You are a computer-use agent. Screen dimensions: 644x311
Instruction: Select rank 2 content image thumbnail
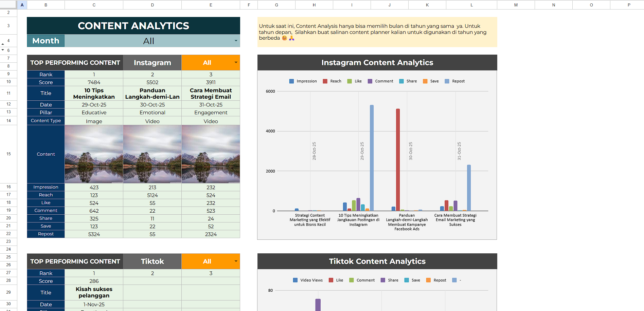tap(153, 154)
